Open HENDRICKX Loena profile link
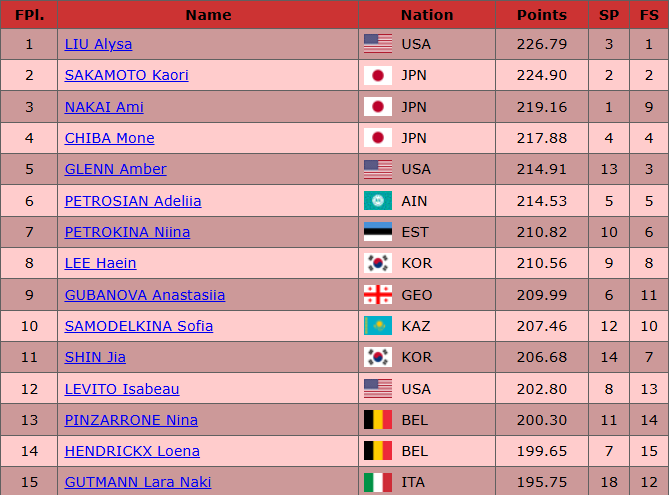Screen dimensions: 669x495 [132, 451]
